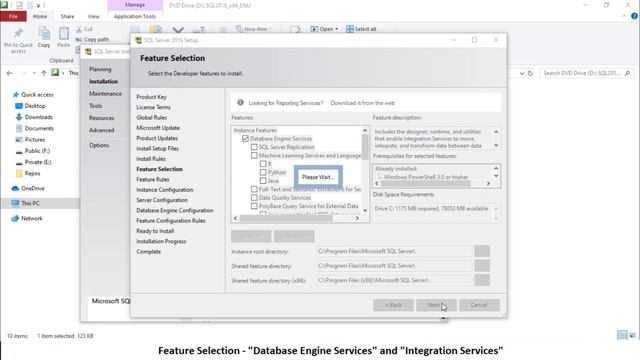Click Download it from the web link
The height and width of the screenshot is (360, 640).
click(363, 103)
